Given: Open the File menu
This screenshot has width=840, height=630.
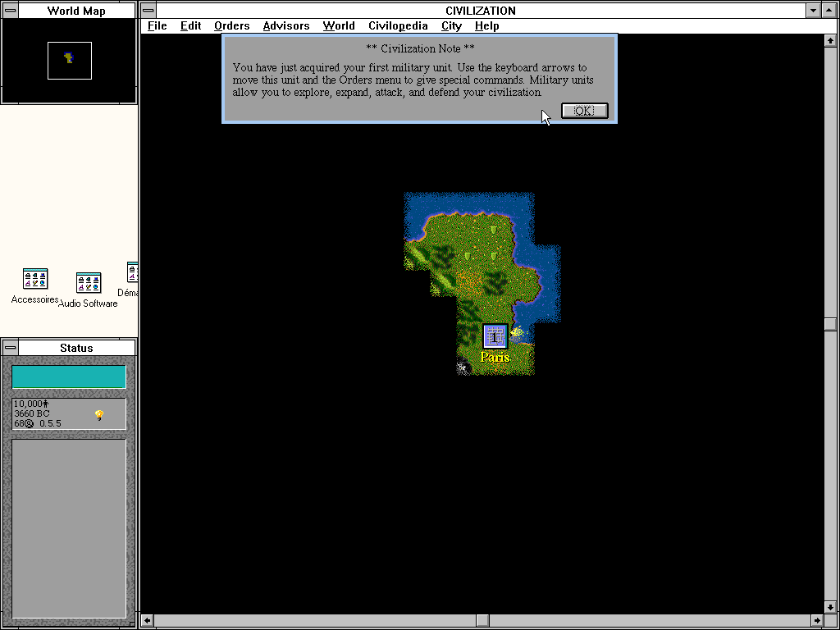Looking at the screenshot, I should (157, 25).
